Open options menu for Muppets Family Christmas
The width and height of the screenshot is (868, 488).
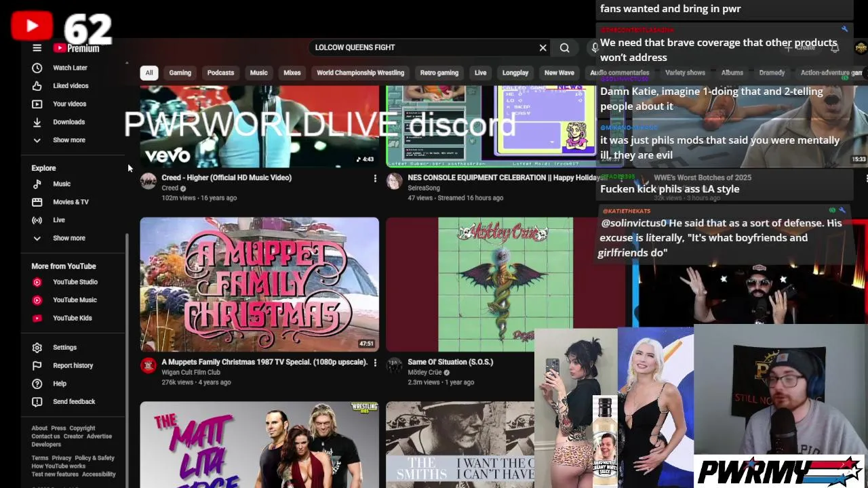click(x=375, y=363)
